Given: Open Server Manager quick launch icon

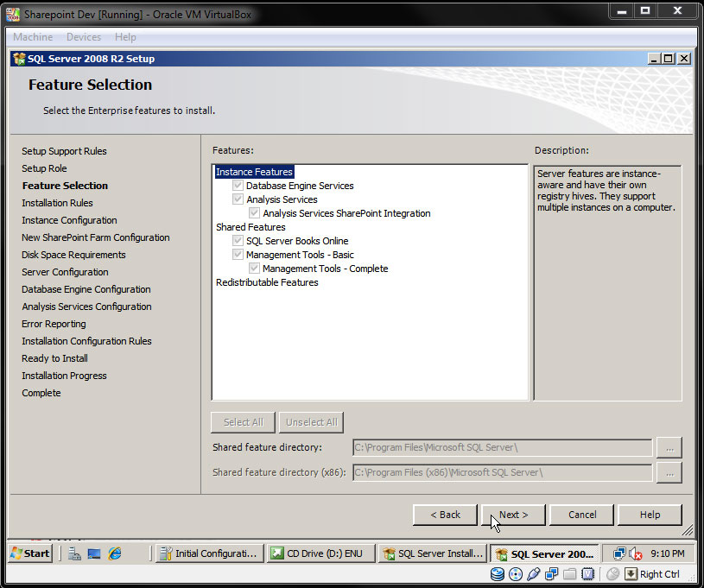Looking at the screenshot, I should coord(74,553).
